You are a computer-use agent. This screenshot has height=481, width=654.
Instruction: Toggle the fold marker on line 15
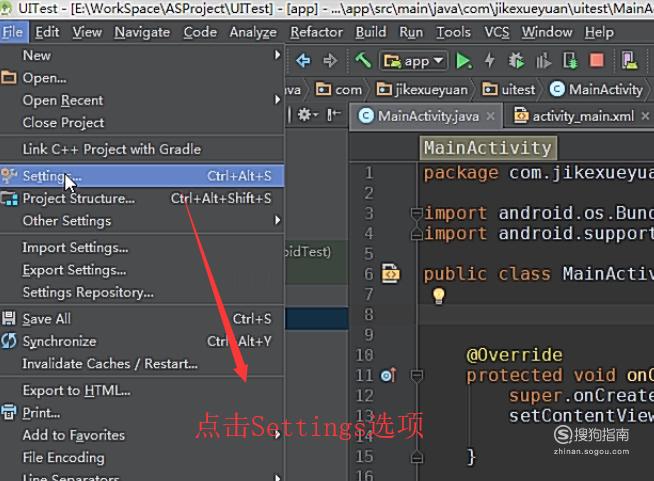click(416, 457)
